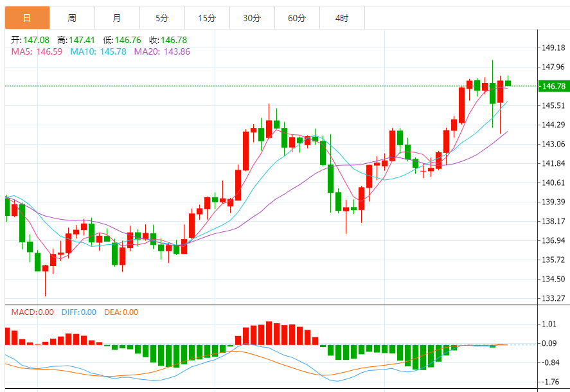The width and height of the screenshot is (570, 392).
Task: Open the 4时 timeframe tab
Action: pos(342,18)
